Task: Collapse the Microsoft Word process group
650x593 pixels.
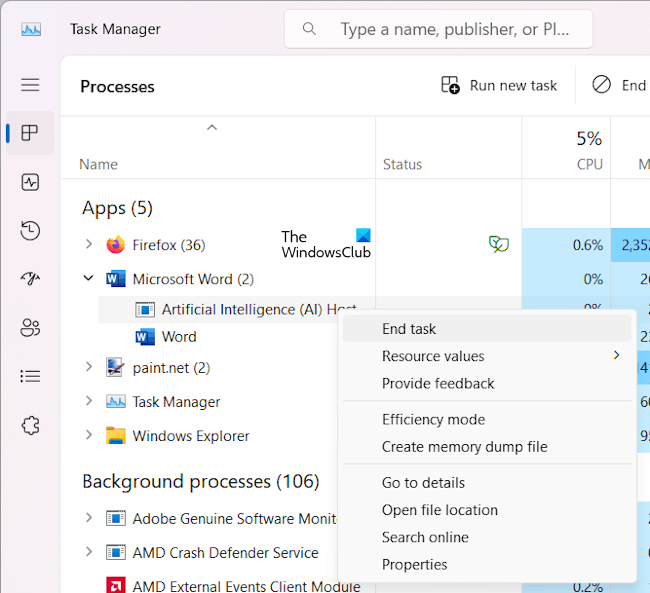Action: point(89,279)
